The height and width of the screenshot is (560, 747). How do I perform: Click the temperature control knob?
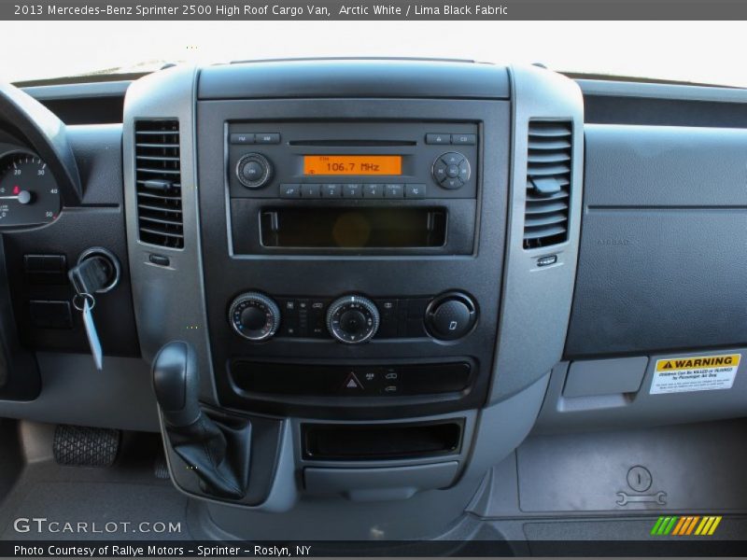[x=254, y=316]
